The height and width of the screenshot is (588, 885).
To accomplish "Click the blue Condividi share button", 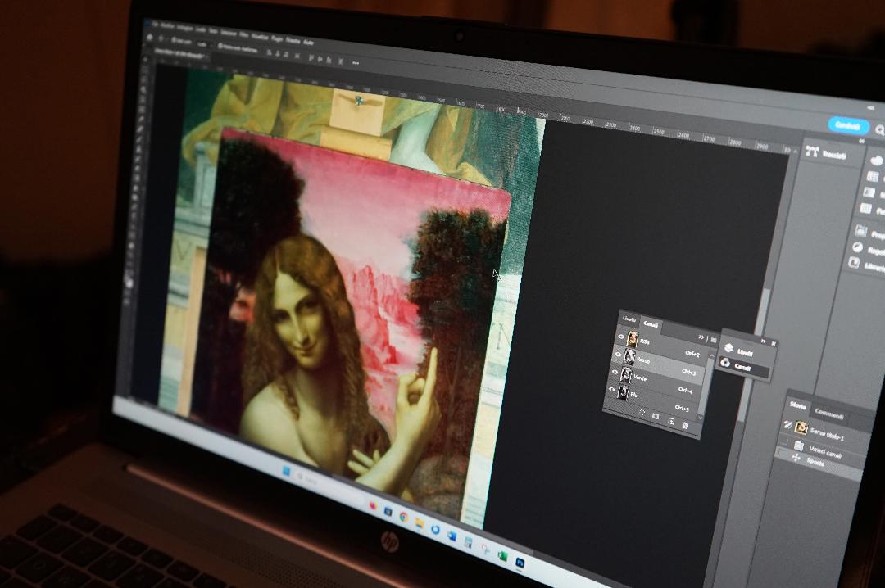I will (x=848, y=126).
